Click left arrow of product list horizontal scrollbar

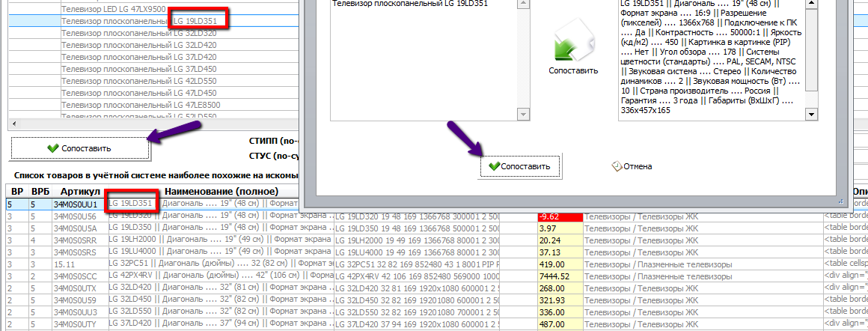click(x=14, y=123)
